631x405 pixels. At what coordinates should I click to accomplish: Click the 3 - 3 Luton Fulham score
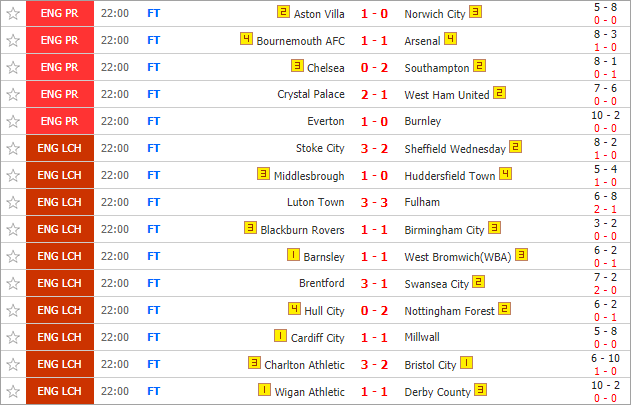(374, 202)
